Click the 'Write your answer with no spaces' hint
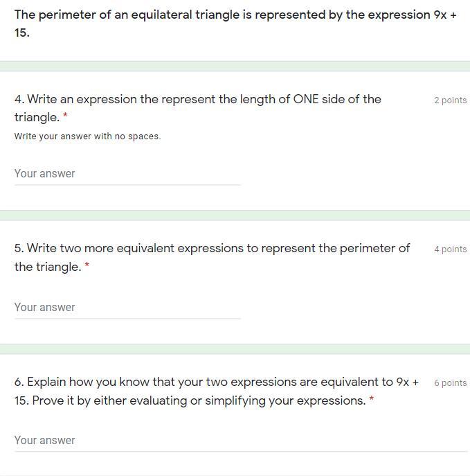Screen dimensions: 470x476 pos(87,136)
